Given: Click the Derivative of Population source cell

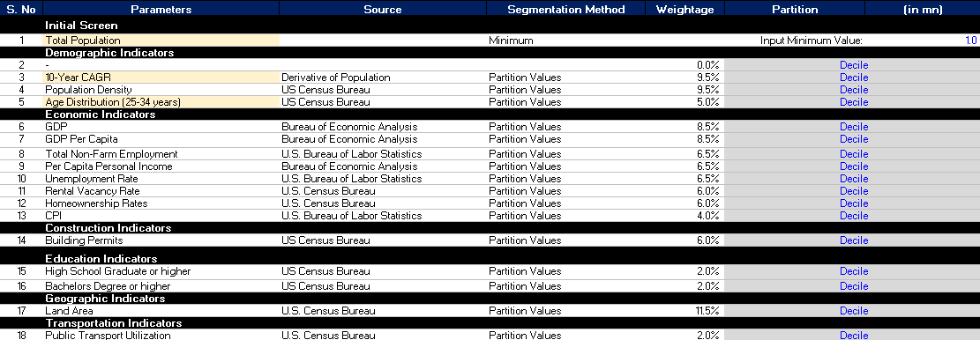Looking at the screenshot, I should (x=383, y=78).
